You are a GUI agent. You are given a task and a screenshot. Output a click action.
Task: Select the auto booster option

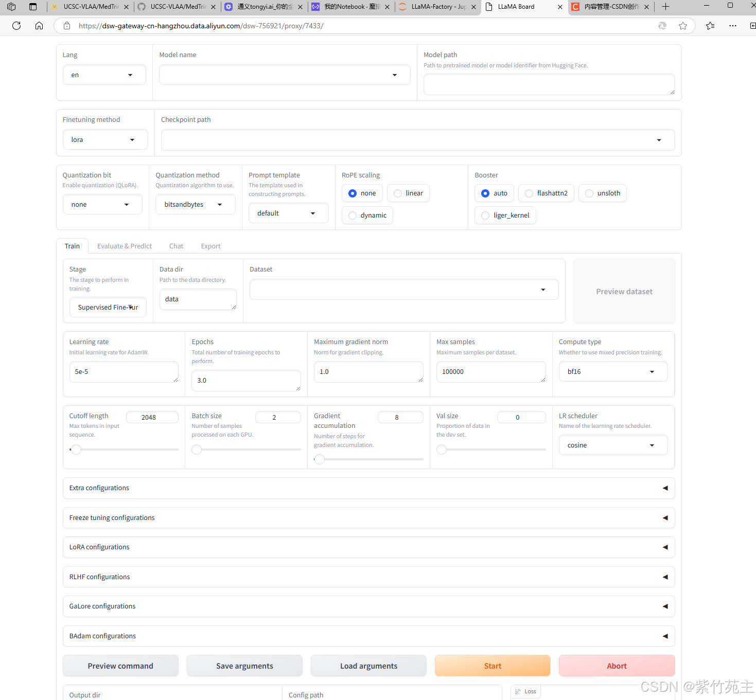click(x=494, y=193)
